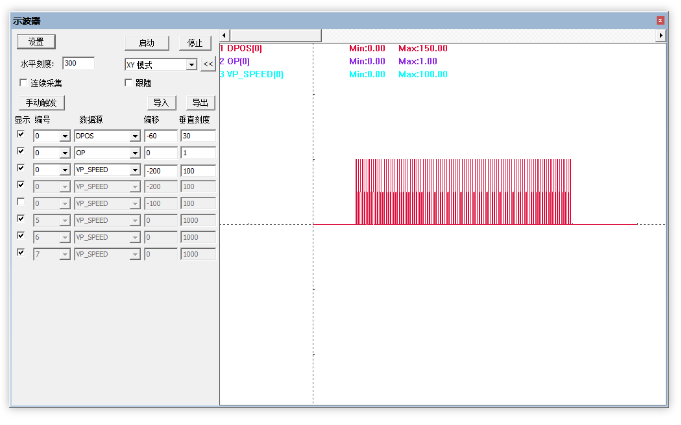This screenshot has width=681, height=425.
Task: Click the purple 'Min:0.00' value for OP
Action: [367, 61]
